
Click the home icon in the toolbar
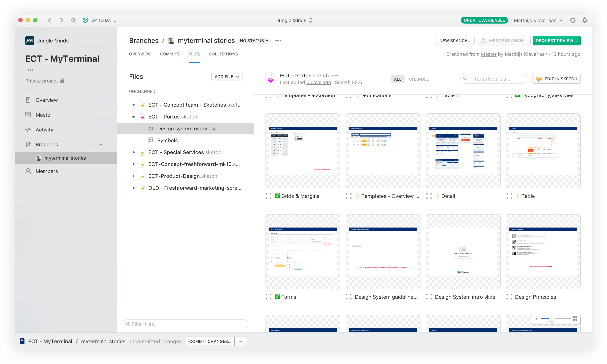(x=73, y=20)
